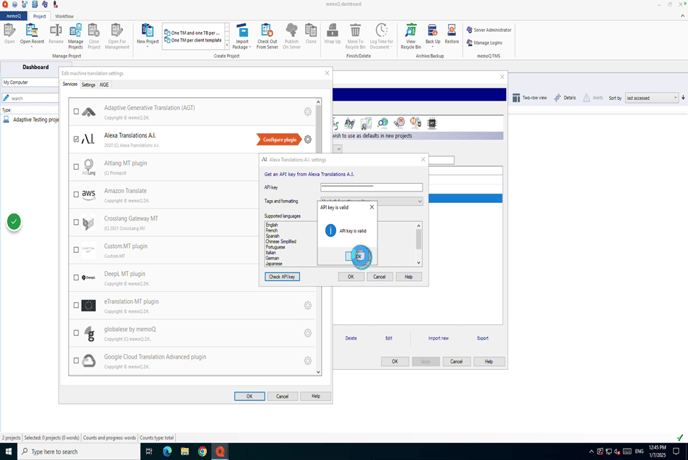Image resolution: width=688 pixels, height=460 pixels.
Task: Enable the Amazon Translate checkbox
Action: [x=76, y=194]
